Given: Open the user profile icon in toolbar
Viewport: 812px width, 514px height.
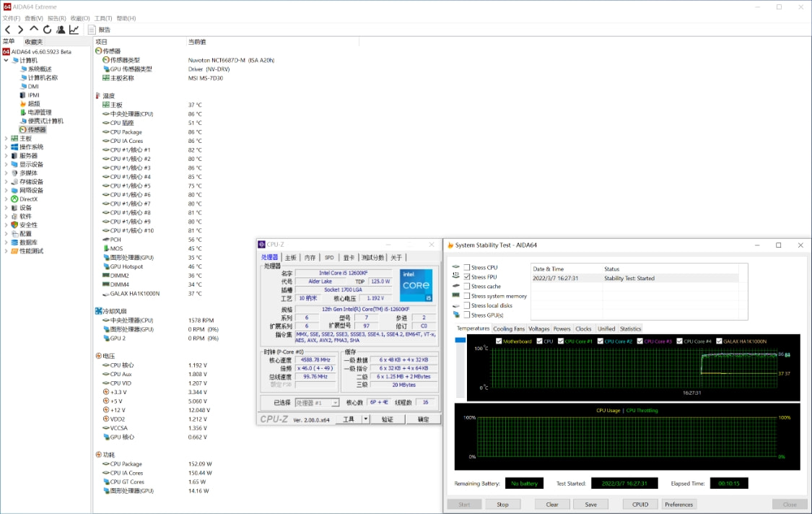Looking at the screenshot, I should tap(61, 30).
